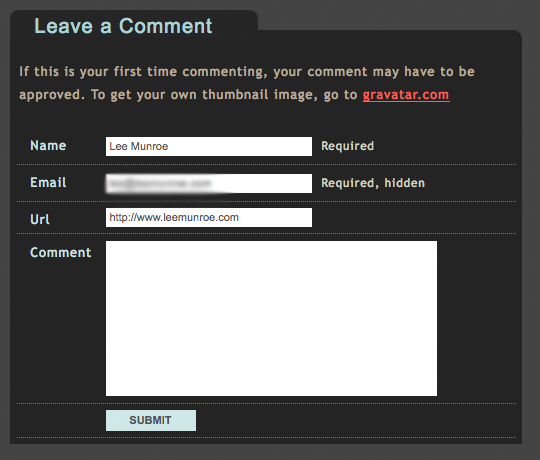Click the 'Required' hint beside Name
This screenshot has height=460, width=540.
[347, 146]
